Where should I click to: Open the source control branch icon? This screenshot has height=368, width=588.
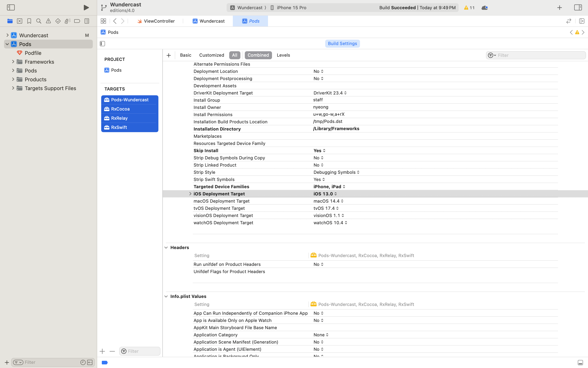coord(104,8)
